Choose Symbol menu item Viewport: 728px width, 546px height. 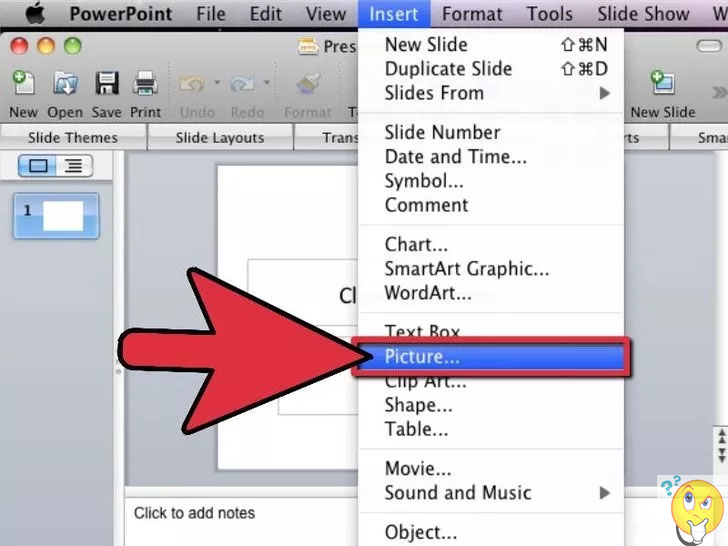point(491,181)
